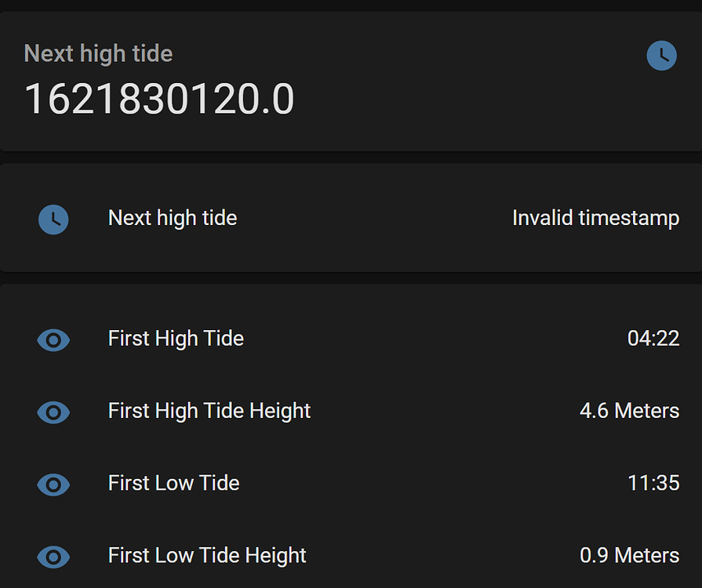
Task: Click the clock icon on the Next high tide card
Action: click(661, 55)
